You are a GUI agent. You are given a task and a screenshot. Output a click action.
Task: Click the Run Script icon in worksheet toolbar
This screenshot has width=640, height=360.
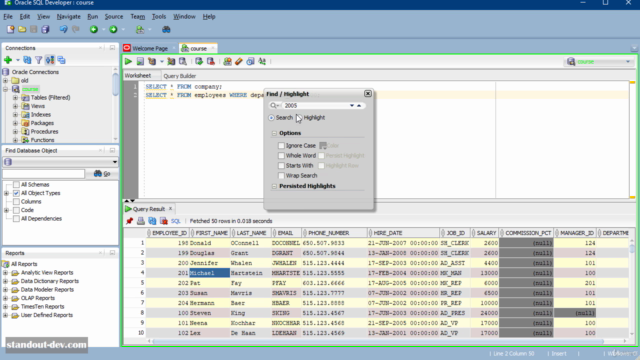[140, 62]
